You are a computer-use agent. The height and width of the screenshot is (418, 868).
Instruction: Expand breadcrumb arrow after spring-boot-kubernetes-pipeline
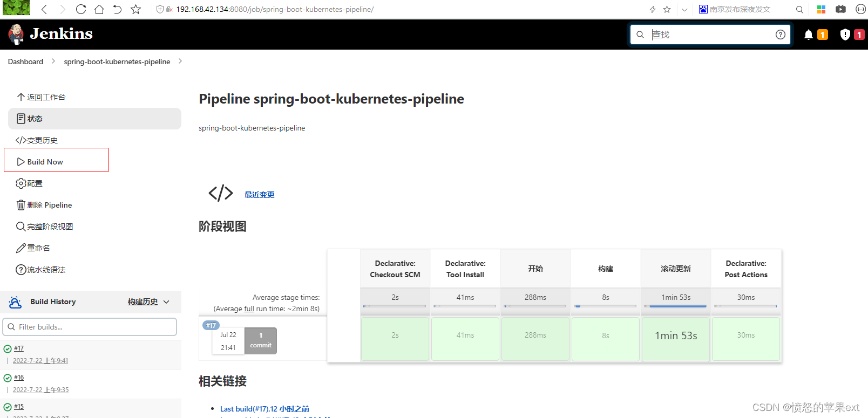click(180, 61)
